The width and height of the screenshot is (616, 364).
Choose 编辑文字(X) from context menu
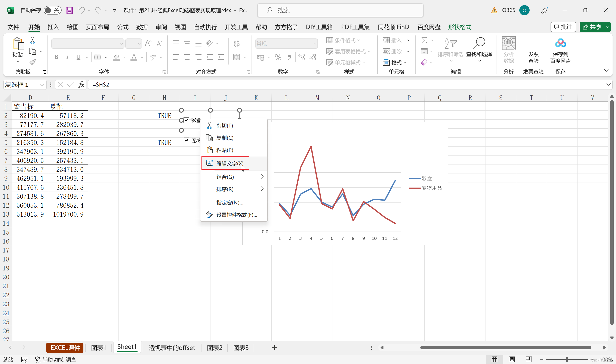pyautogui.click(x=234, y=163)
